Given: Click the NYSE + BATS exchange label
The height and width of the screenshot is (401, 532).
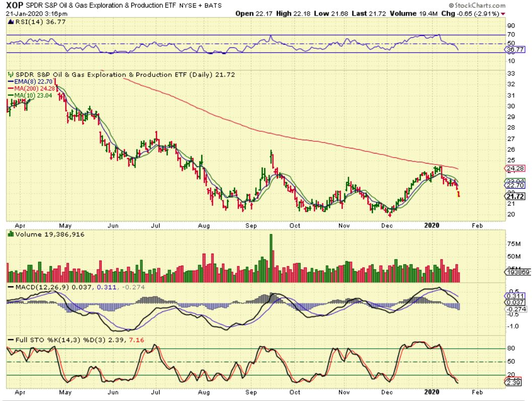Looking at the screenshot, I should pos(200,6).
